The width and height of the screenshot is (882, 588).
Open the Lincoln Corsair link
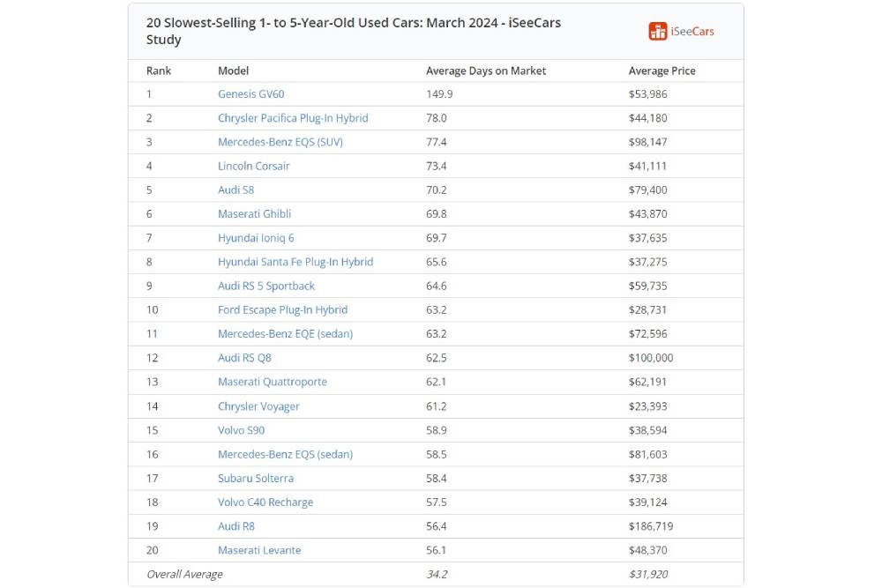pyautogui.click(x=253, y=166)
